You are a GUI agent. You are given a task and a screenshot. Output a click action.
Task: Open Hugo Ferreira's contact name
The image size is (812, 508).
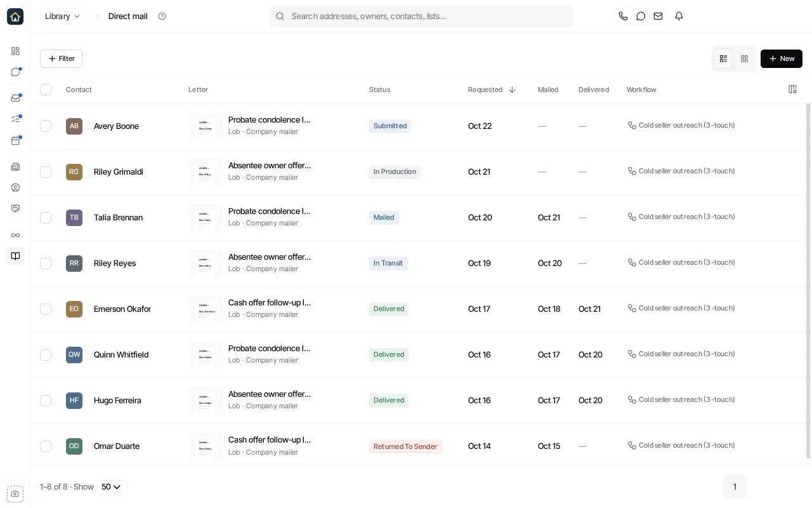(117, 400)
